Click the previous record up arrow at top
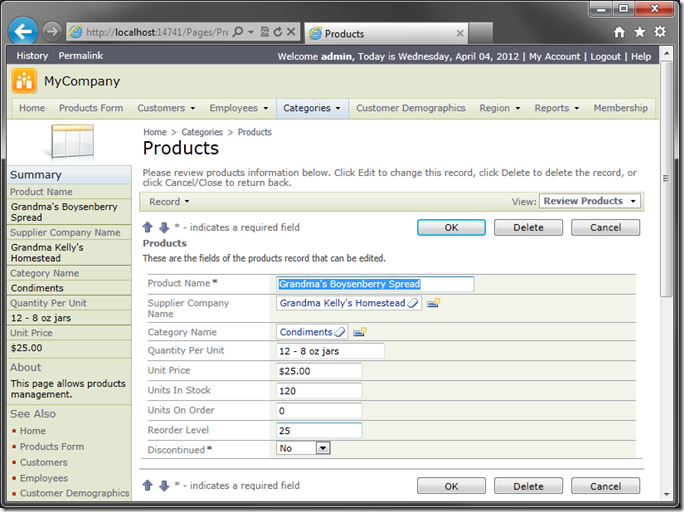This screenshot has width=684, height=512. click(x=147, y=227)
